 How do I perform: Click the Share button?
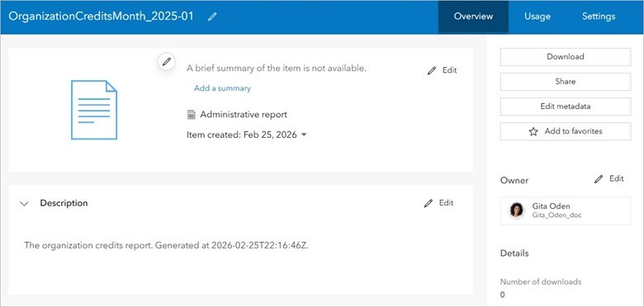pyautogui.click(x=565, y=81)
